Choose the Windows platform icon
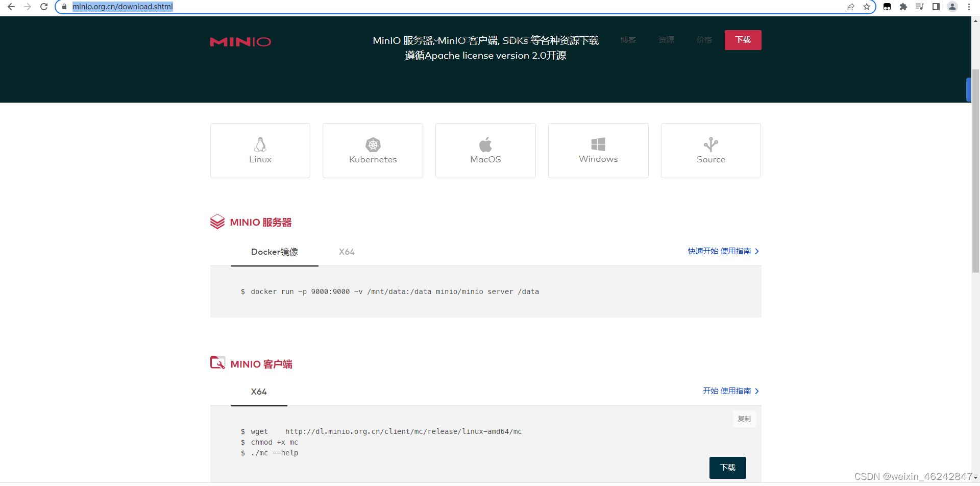Screen dimensions: 980x486 coord(598,143)
